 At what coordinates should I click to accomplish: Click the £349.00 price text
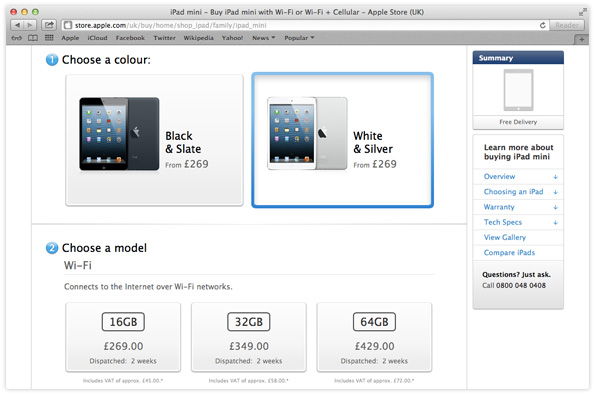[x=249, y=346]
